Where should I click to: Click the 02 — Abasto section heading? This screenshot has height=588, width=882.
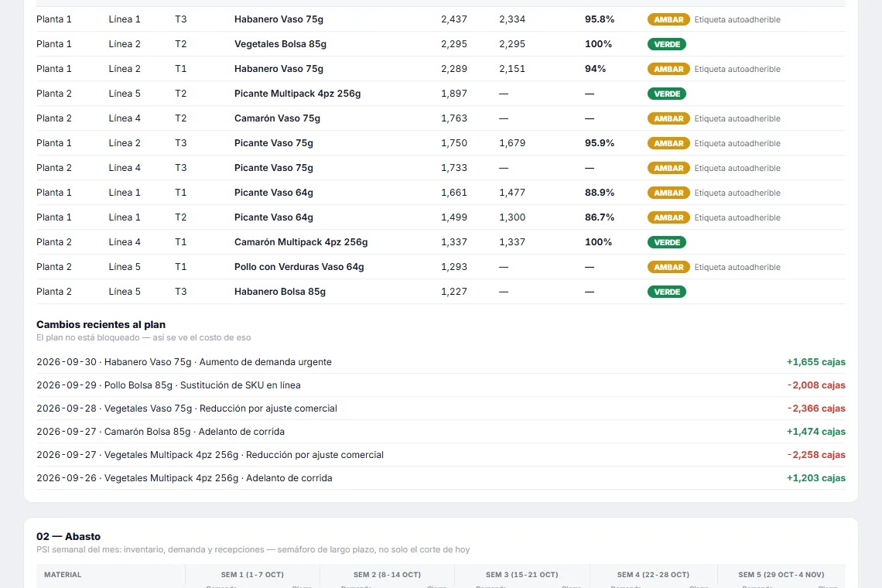point(69,536)
